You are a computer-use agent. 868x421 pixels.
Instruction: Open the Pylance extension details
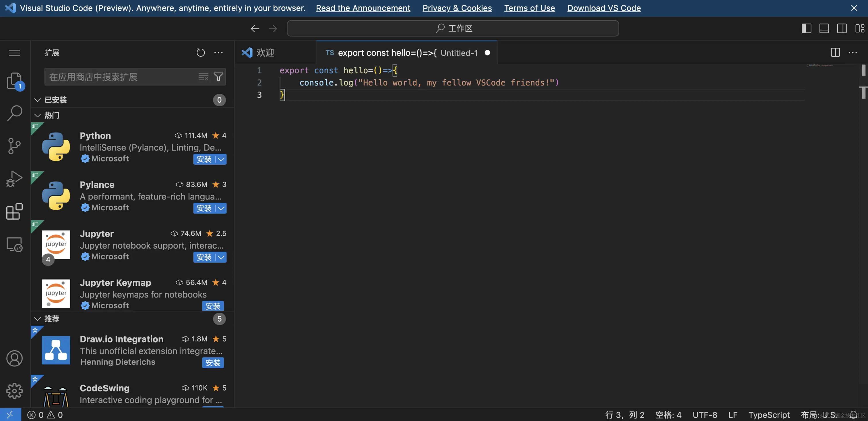tap(132, 196)
